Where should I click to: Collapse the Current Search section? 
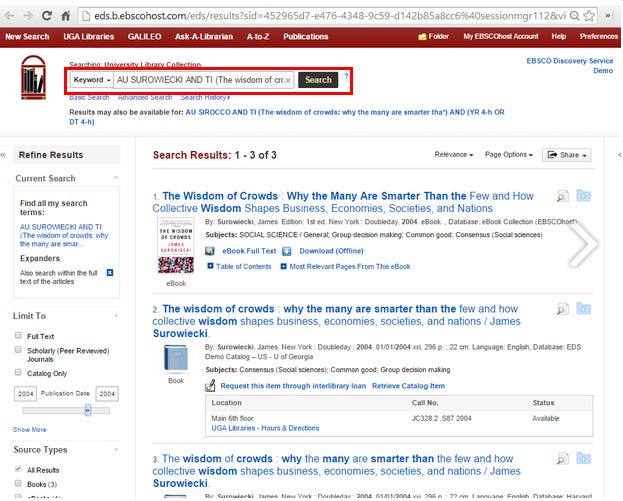[x=116, y=178]
